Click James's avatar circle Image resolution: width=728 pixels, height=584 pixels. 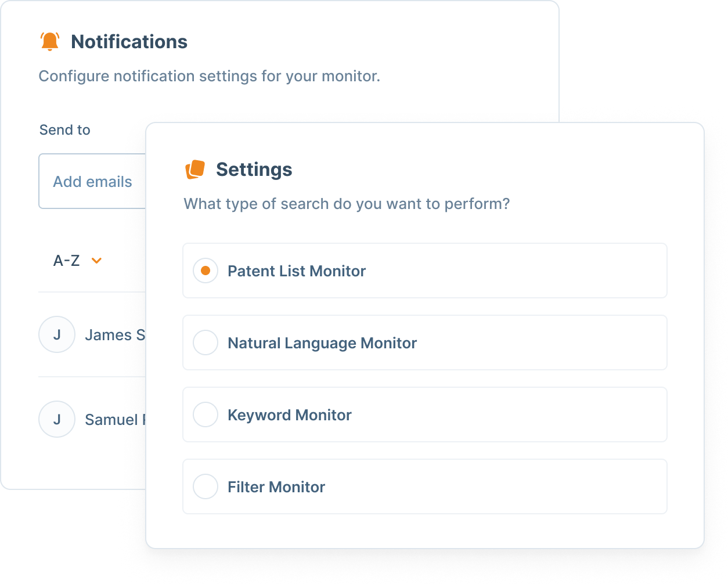point(57,334)
